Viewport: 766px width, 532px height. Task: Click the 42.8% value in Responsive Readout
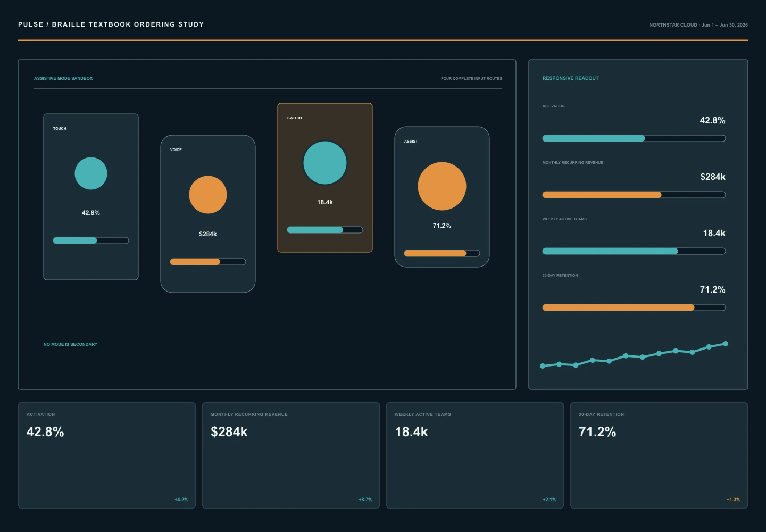[x=712, y=121]
